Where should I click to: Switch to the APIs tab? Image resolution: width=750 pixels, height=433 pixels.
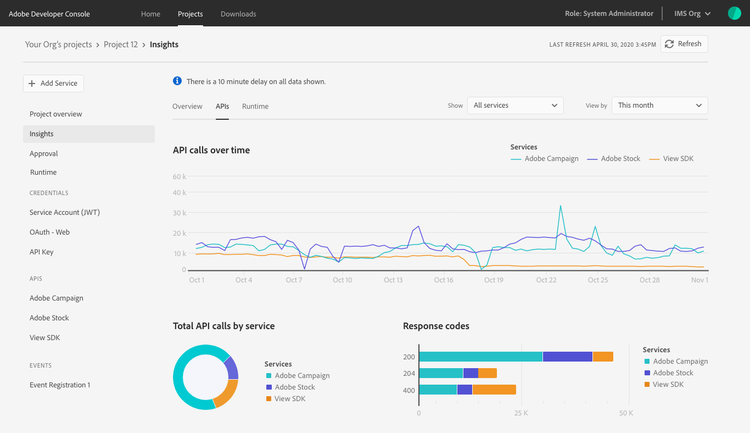[222, 106]
